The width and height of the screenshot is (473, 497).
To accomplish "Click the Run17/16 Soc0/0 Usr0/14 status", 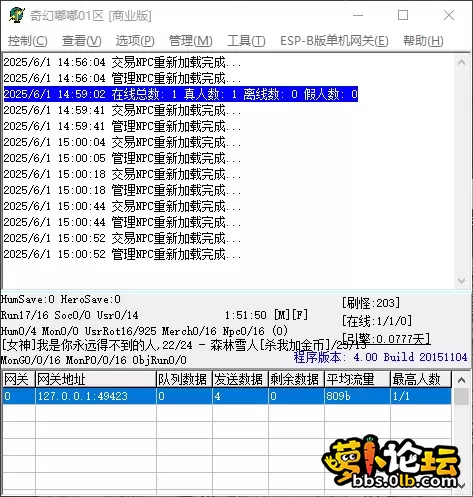I will coord(69,315).
